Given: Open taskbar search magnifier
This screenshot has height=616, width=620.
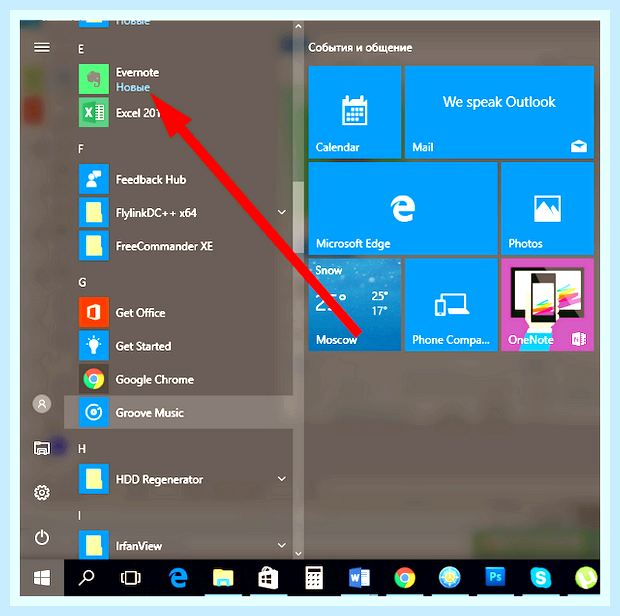Looking at the screenshot, I should pos(86,578).
